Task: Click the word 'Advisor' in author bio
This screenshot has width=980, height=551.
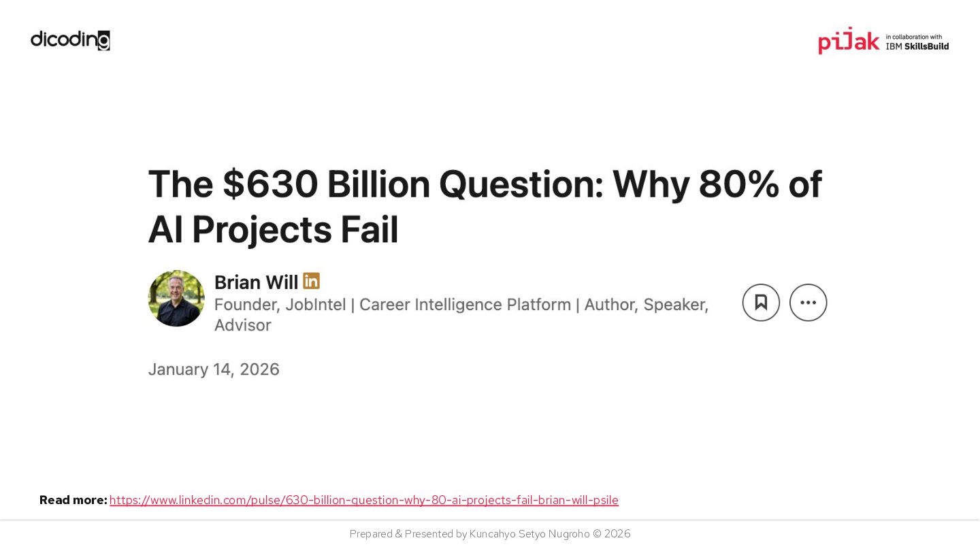Action: coord(242,325)
